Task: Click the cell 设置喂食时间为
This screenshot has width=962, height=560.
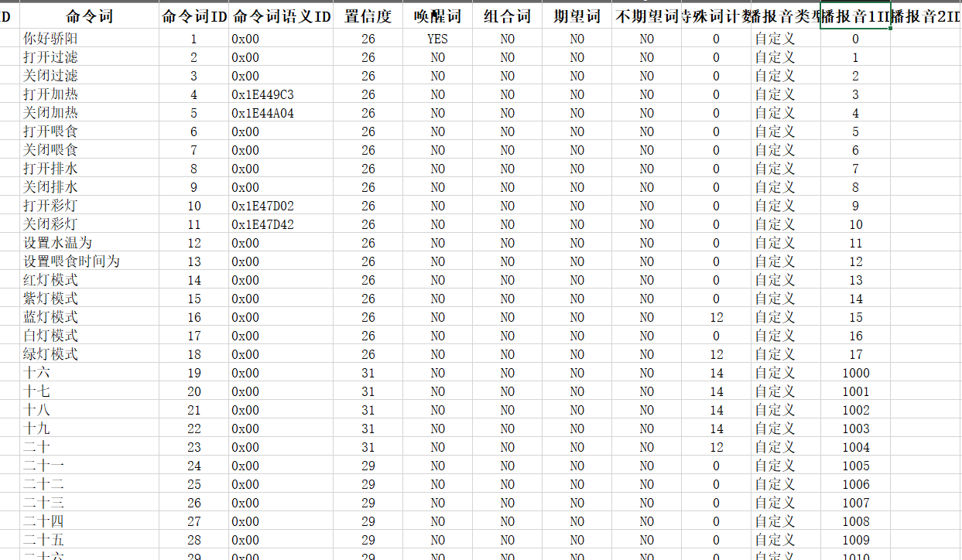Action: pos(90,261)
